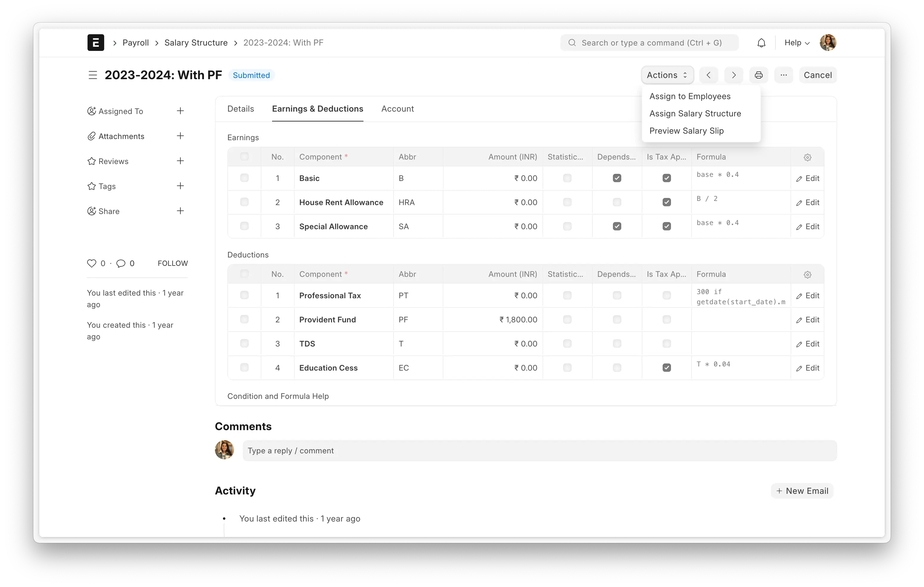Screen dimensions: 924x587
Task: Toggle Is Tax Applicable for Education Cess
Action: (667, 368)
